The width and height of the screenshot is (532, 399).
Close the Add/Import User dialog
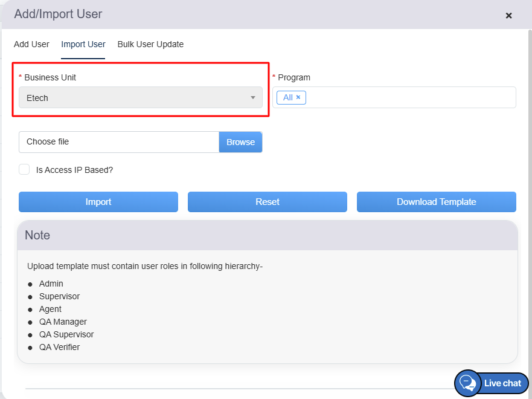pyautogui.click(x=508, y=16)
